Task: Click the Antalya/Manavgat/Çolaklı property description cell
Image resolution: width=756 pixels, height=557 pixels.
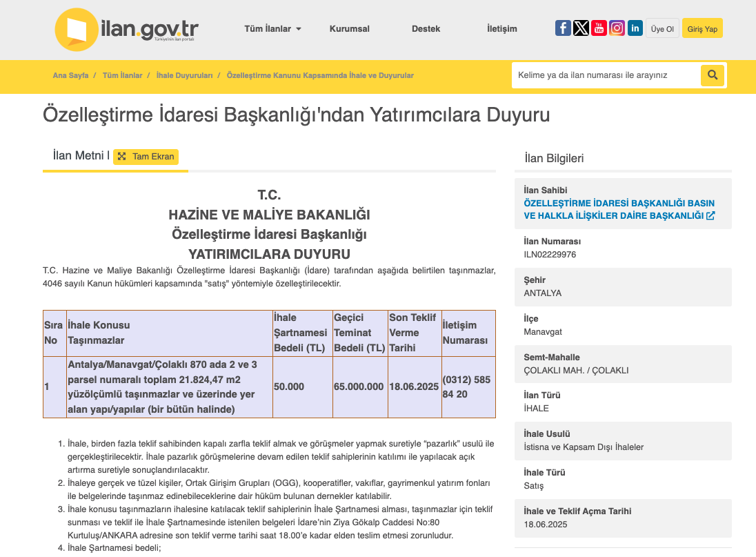Action: [169, 387]
